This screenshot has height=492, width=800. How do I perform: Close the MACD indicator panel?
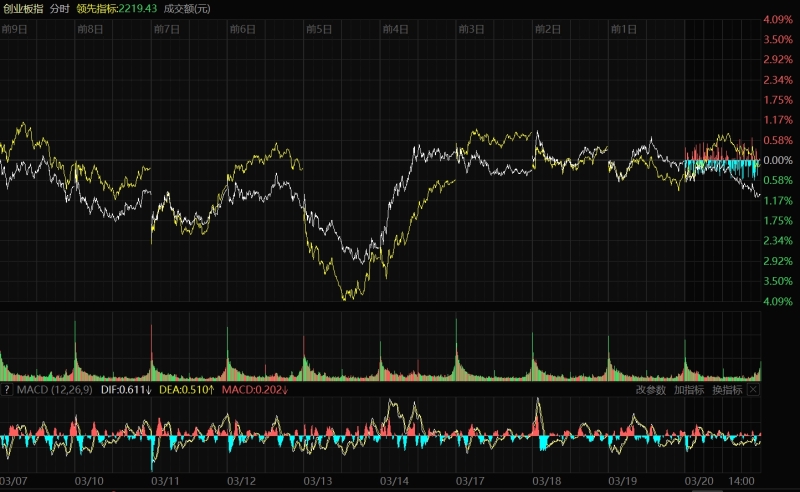753,390
